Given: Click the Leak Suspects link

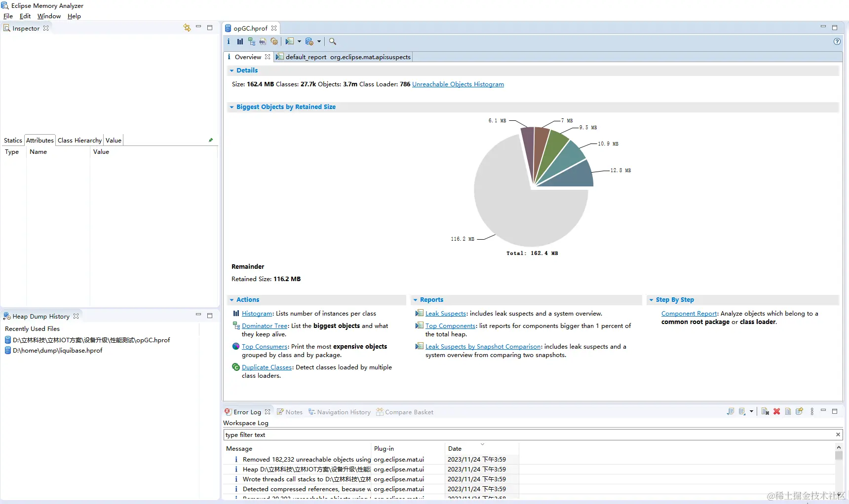Looking at the screenshot, I should (446, 313).
